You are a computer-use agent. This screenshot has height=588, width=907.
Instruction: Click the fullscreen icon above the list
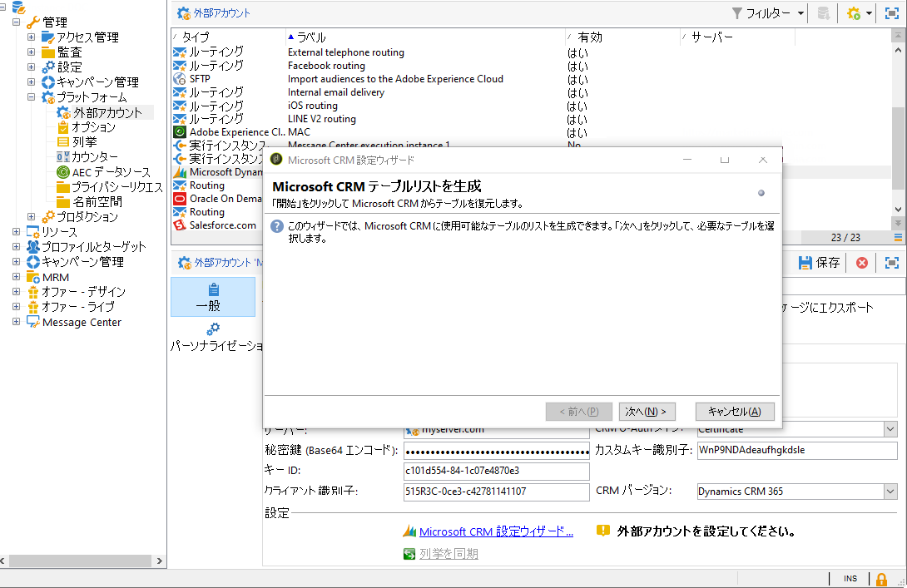(x=892, y=13)
